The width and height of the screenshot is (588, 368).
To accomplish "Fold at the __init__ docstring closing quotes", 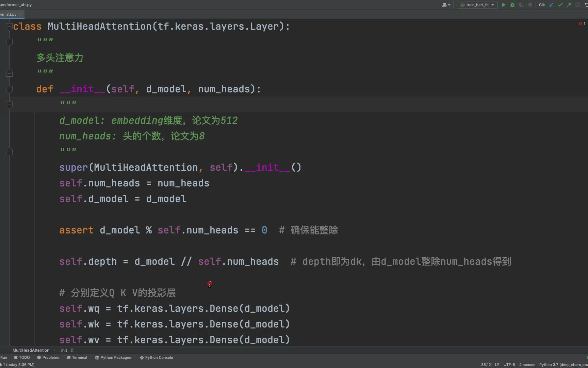I will pyautogui.click(x=10, y=152).
